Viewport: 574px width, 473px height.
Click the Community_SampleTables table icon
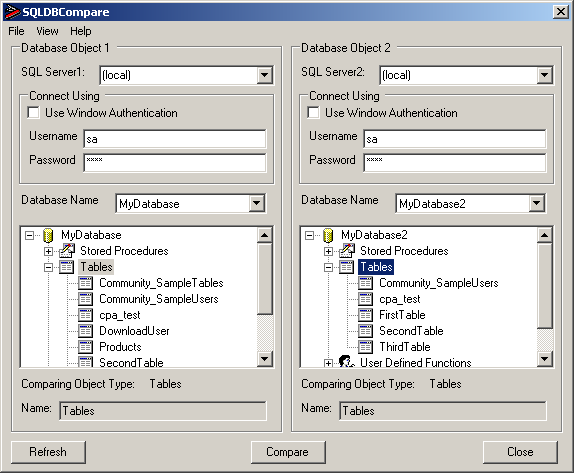tap(86, 283)
